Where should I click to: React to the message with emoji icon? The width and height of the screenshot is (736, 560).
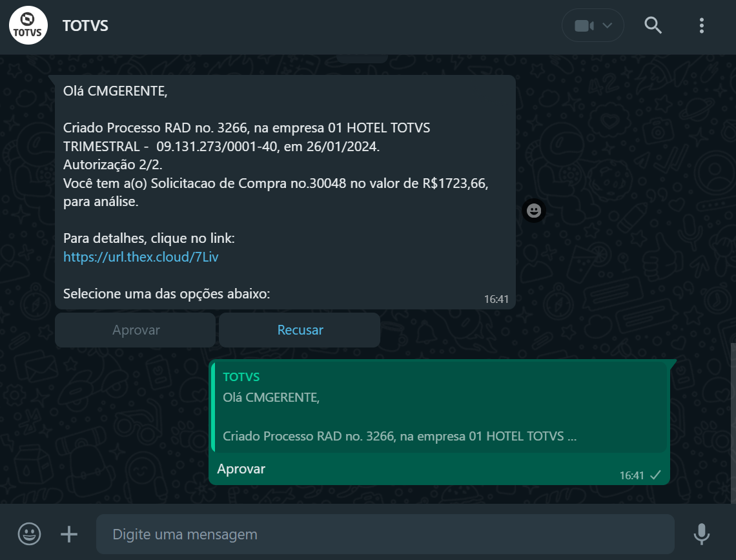pyautogui.click(x=534, y=211)
